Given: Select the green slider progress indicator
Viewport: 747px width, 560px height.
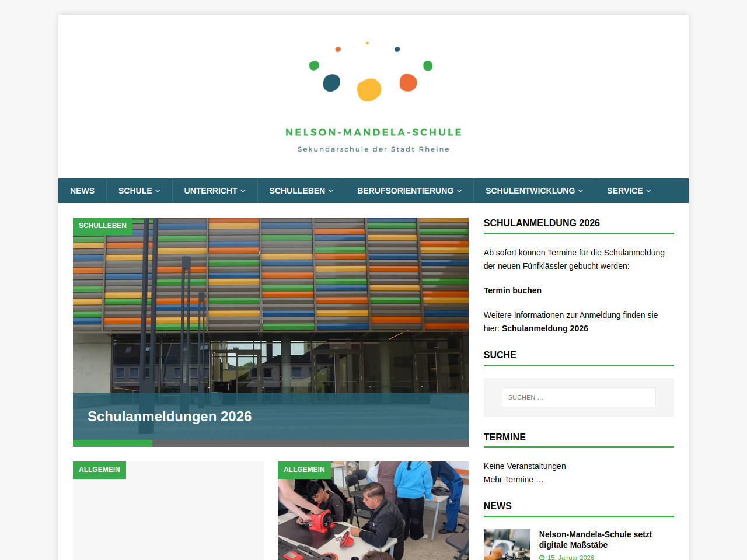Looking at the screenshot, I should pos(113,443).
